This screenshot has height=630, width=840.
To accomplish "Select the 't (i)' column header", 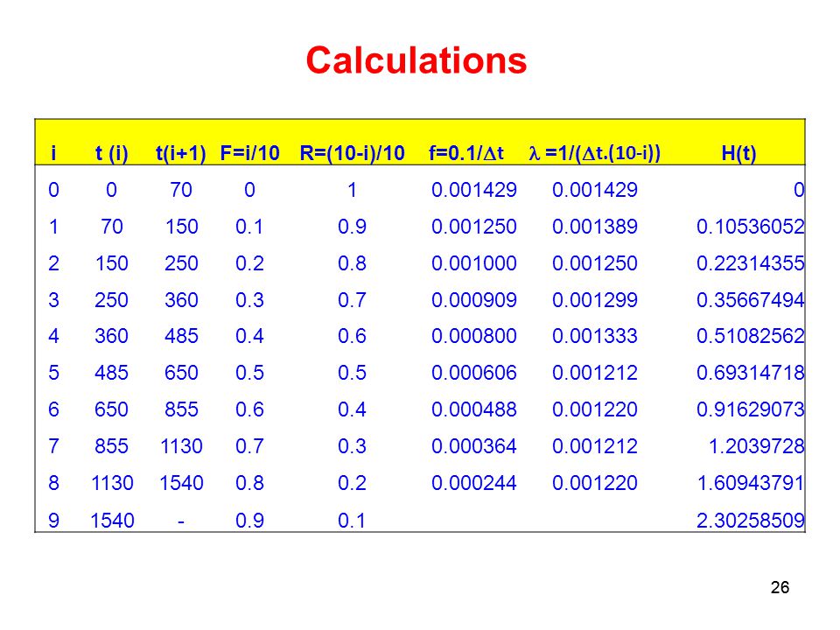I will [x=111, y=153].
